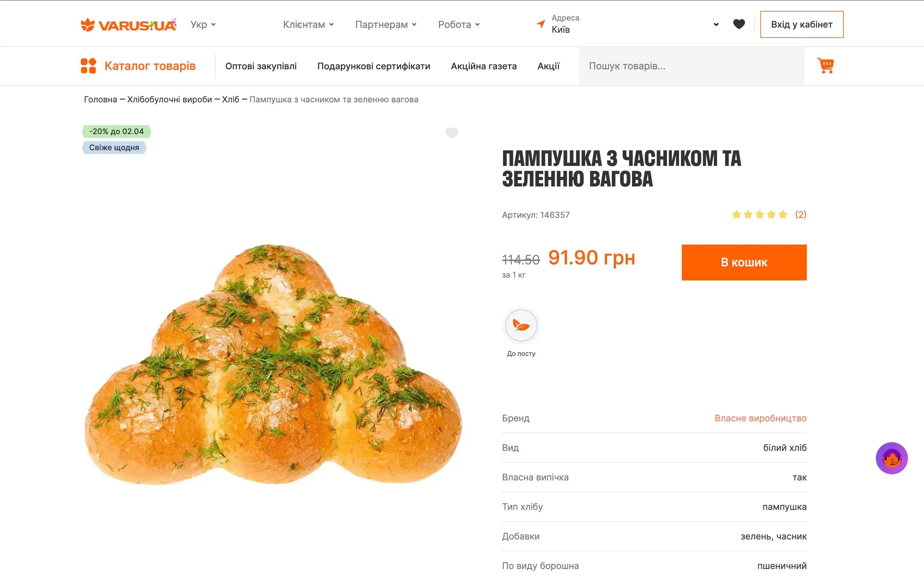This screenshot has width=924, height=577.
Task: Open favorites heart in the header
Action: coord(739,24)
